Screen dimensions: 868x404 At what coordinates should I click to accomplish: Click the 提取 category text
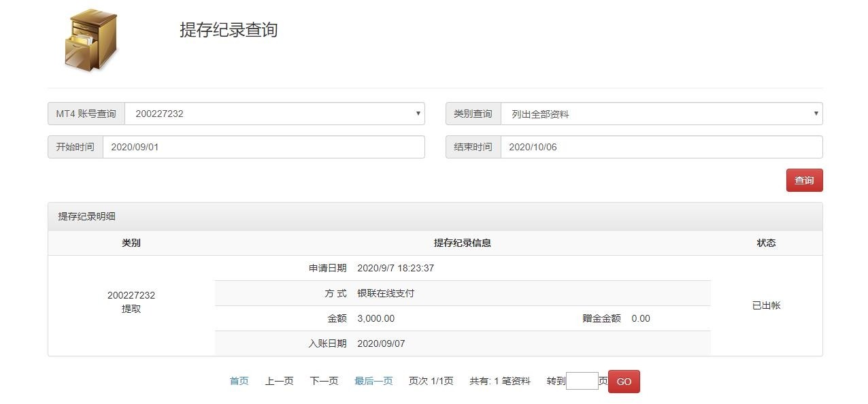click(x=131, y=309)
